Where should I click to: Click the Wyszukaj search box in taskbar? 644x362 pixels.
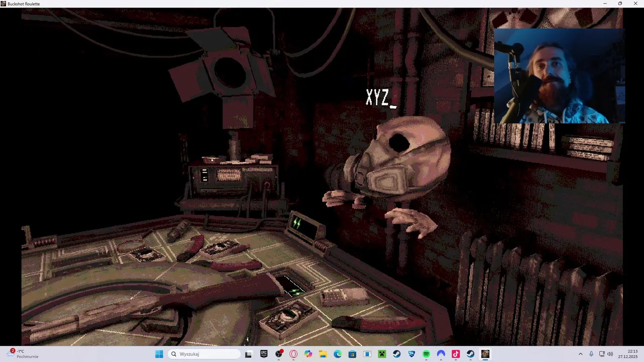tap(204, 354)
